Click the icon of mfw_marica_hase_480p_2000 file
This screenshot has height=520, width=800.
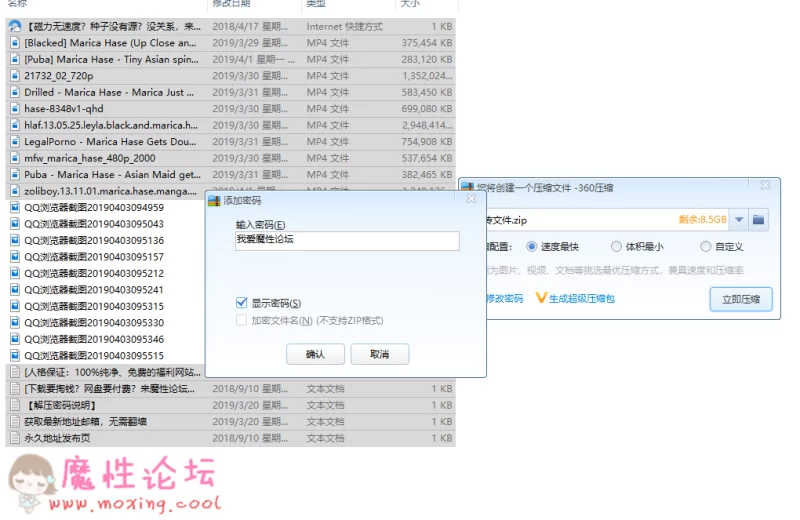(15, 158)
